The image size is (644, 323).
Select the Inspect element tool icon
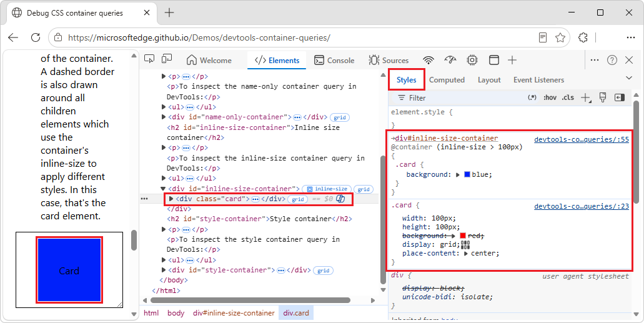pos(149,59)
